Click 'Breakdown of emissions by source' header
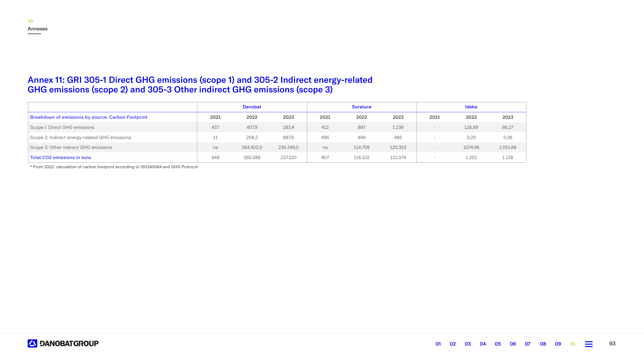 89,117
